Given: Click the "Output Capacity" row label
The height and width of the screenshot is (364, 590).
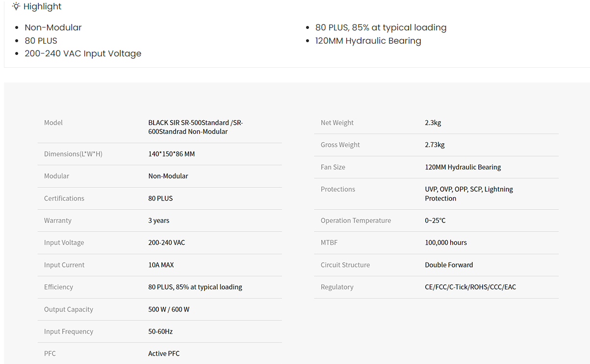Looking at the screenshot, I should (69, 310).
